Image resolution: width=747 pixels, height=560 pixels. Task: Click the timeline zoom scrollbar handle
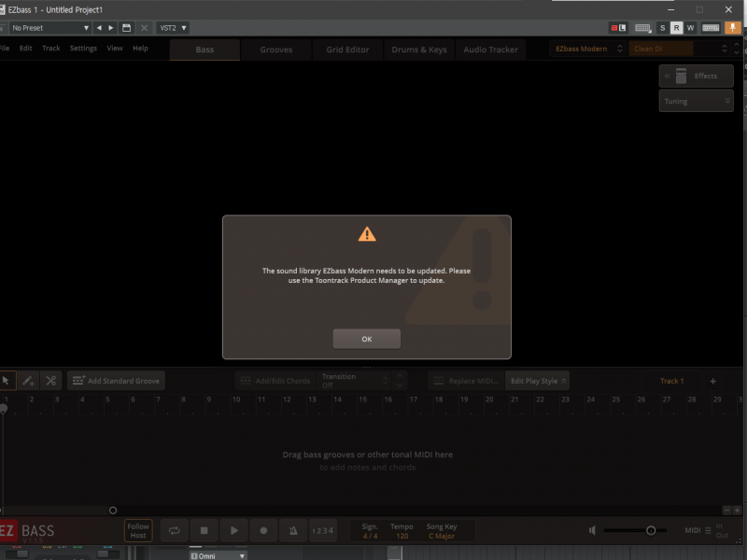(113, 511)
